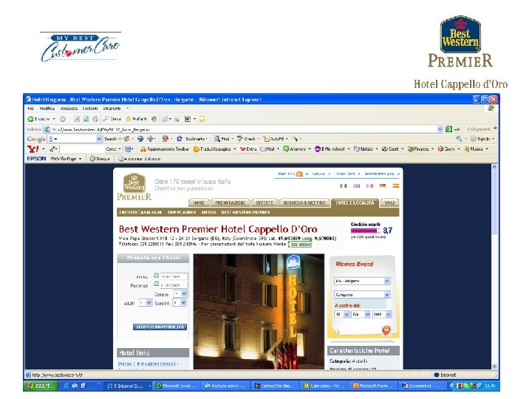Click the page vertical scrollbar
This screenshot has height=399, width=532.
click(494, 267)
